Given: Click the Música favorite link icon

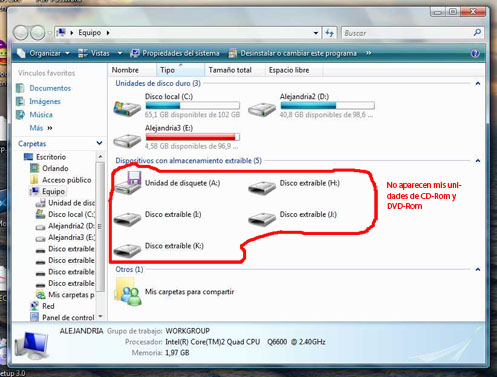Looking at the screenshot, I should [x=20, y=115].
